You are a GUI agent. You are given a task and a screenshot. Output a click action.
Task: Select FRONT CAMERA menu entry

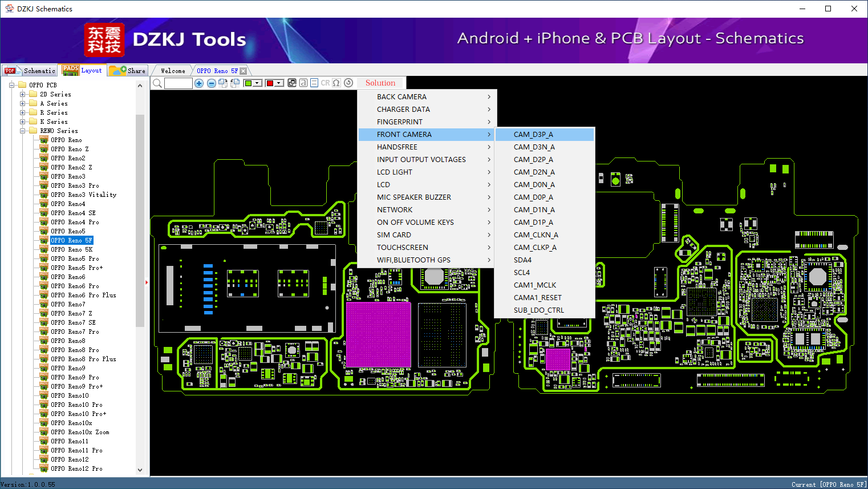click(428, 135)
